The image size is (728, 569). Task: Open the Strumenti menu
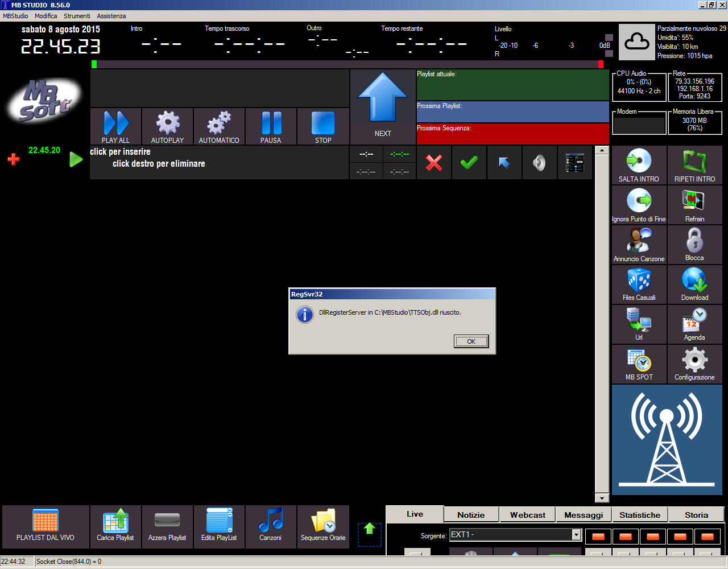pos(77,16)
